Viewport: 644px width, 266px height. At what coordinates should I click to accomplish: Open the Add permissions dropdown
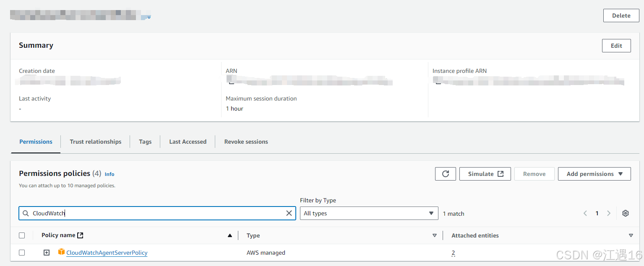(x=594, y=173)
